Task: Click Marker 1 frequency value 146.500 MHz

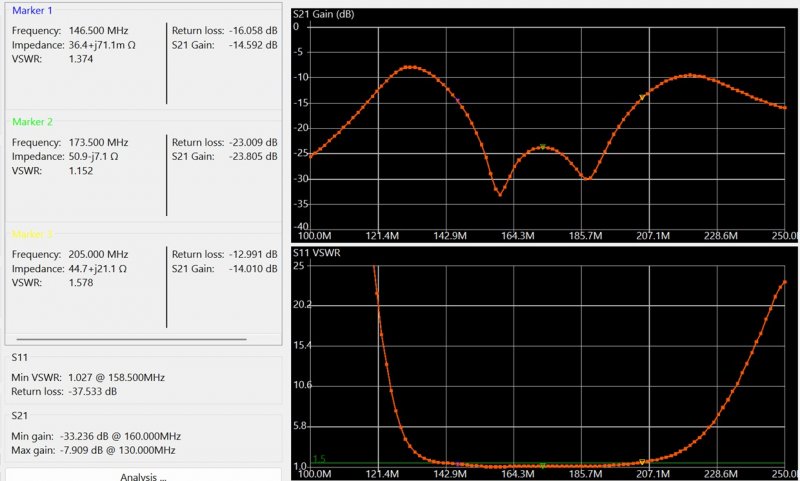Action: (x=97, y=31)
